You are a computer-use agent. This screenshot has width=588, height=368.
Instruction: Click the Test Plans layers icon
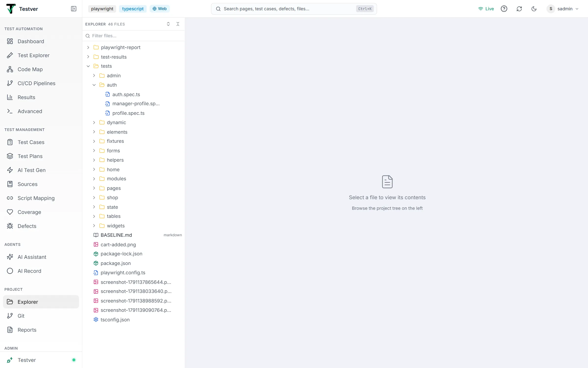(10, 156)
